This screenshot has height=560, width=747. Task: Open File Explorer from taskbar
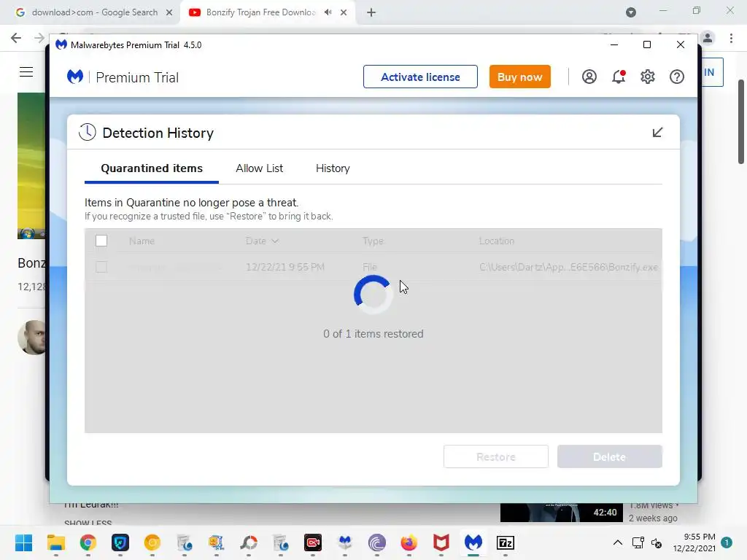tap(55, 542)
